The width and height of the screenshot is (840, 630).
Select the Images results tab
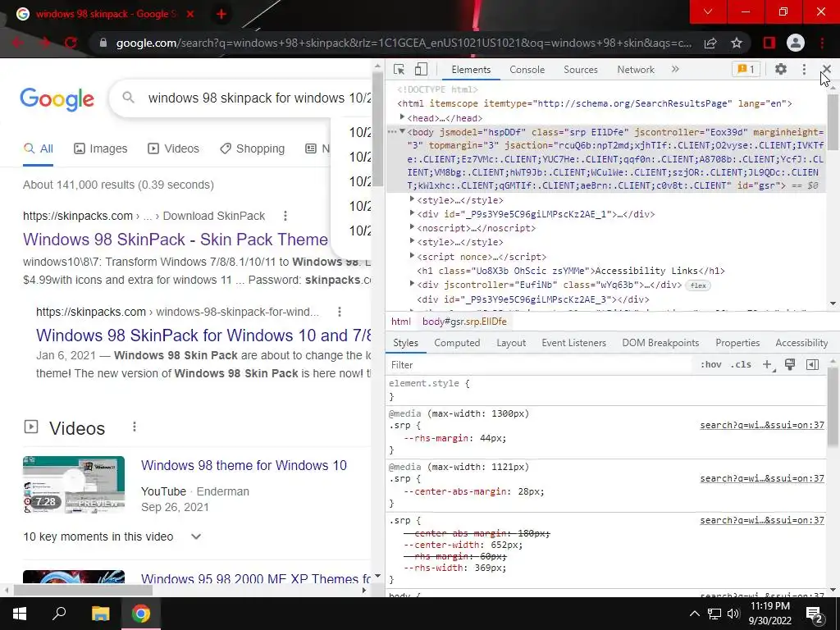point(101,149)
